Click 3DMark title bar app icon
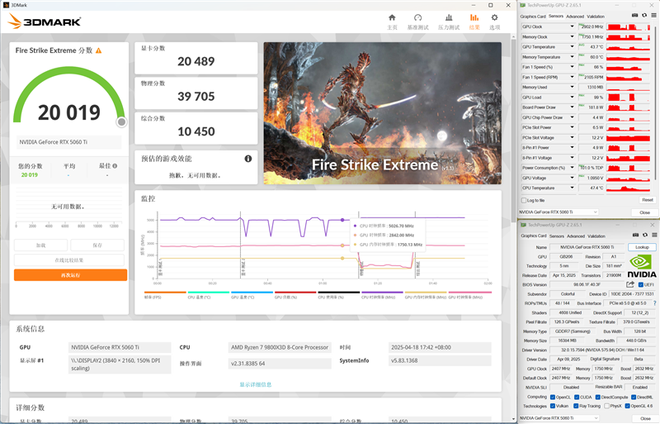 pos(5,5)
